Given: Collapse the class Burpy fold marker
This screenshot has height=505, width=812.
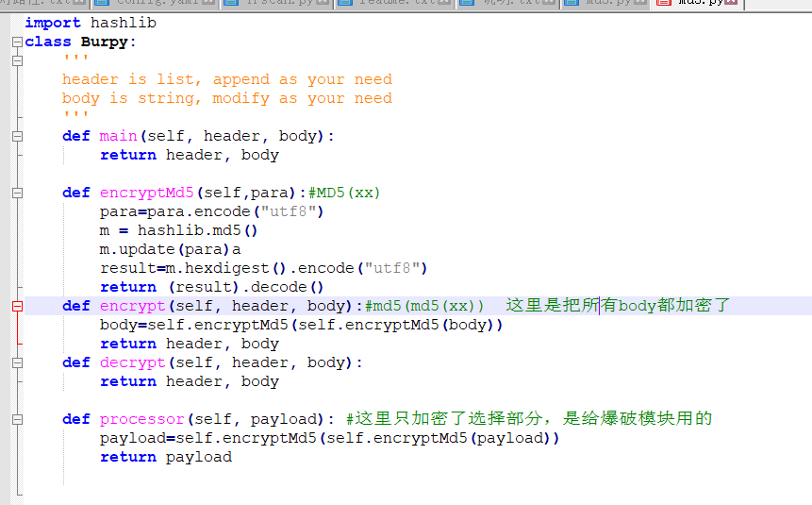Looking at the screenshot, I should point(17,42).
